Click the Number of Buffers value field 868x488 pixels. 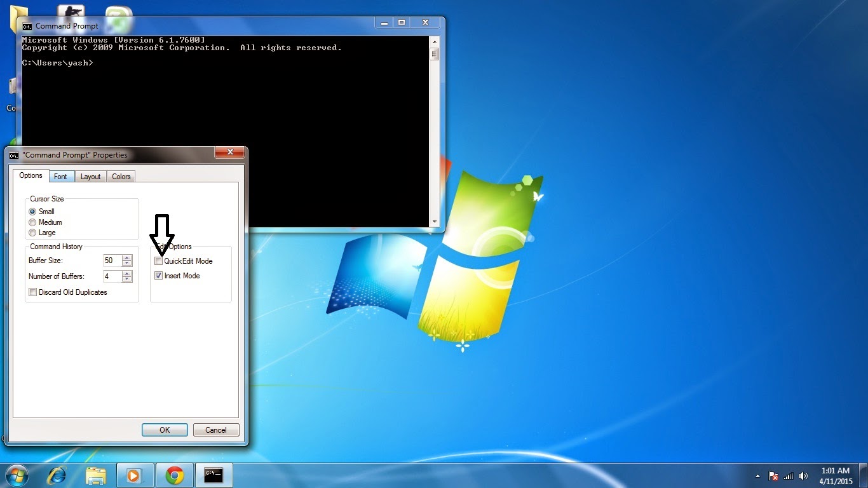click(x=112, y=276)
